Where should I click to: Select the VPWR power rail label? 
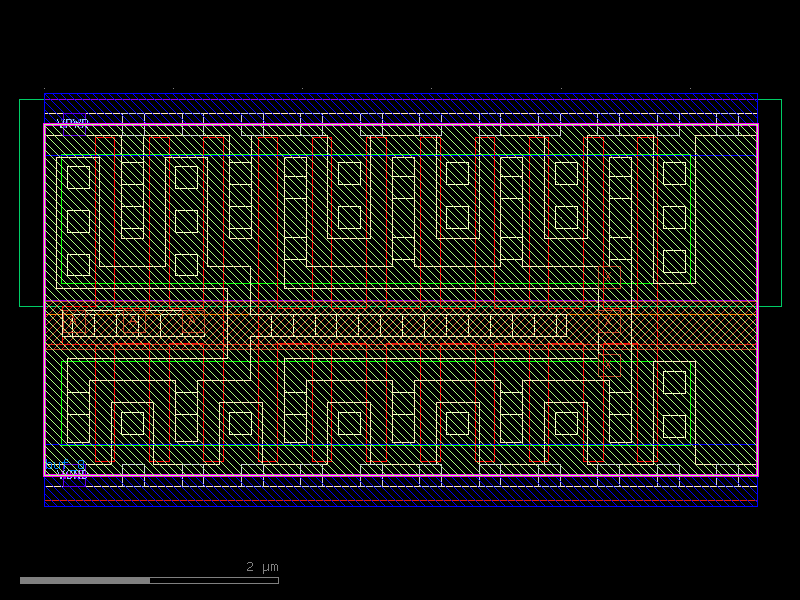coord(72,124)
